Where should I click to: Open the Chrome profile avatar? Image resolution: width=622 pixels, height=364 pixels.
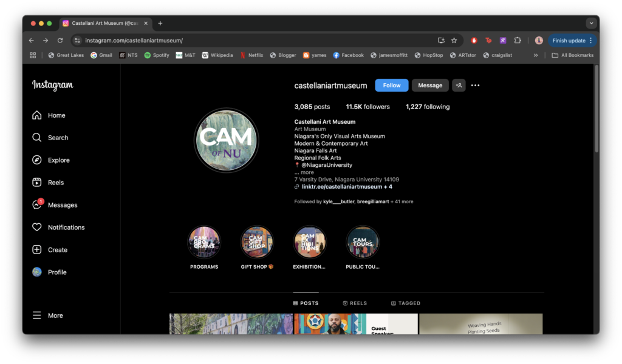point(539,41)
